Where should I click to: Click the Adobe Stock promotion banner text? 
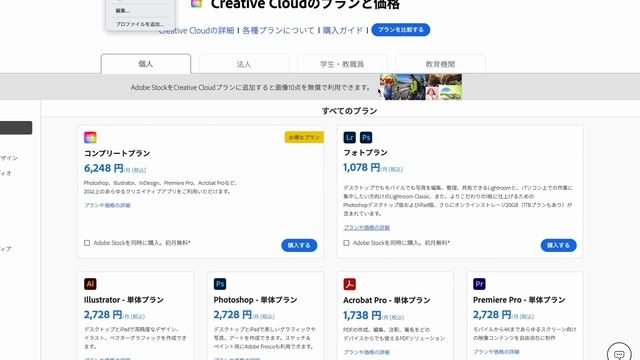point(251,87)
